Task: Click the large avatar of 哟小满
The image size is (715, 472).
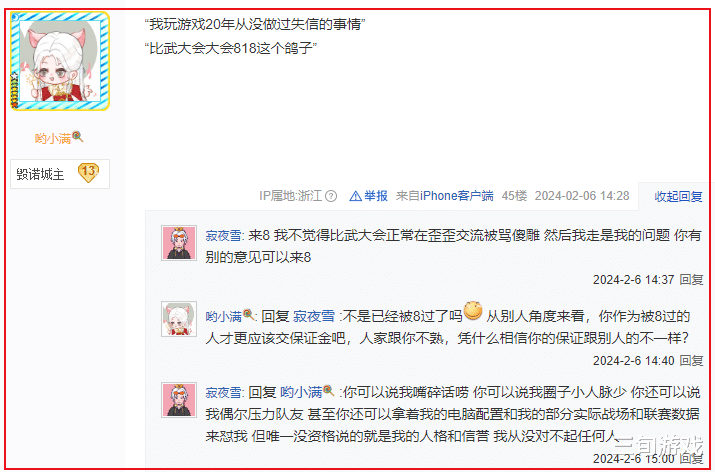Action: (x=60, y=61)
